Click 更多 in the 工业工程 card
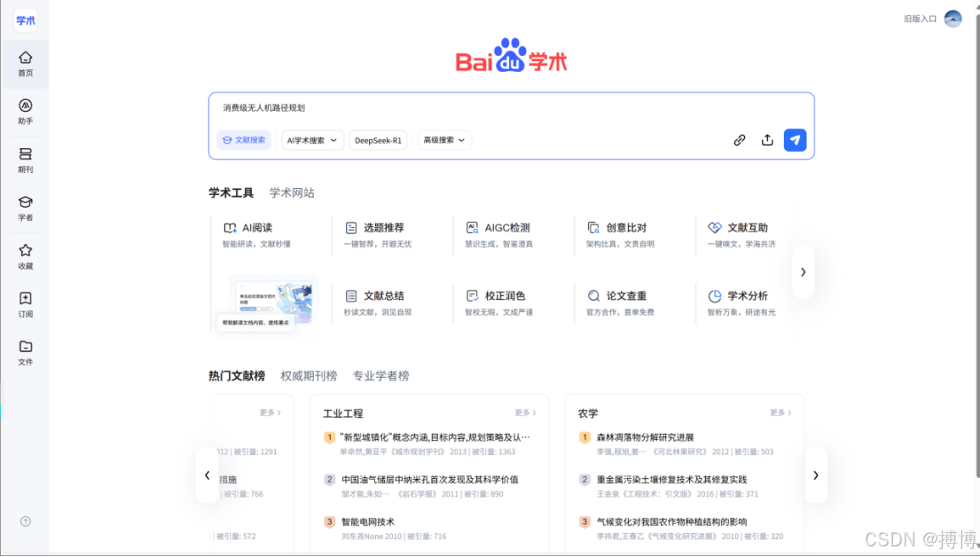 point(525,412)
